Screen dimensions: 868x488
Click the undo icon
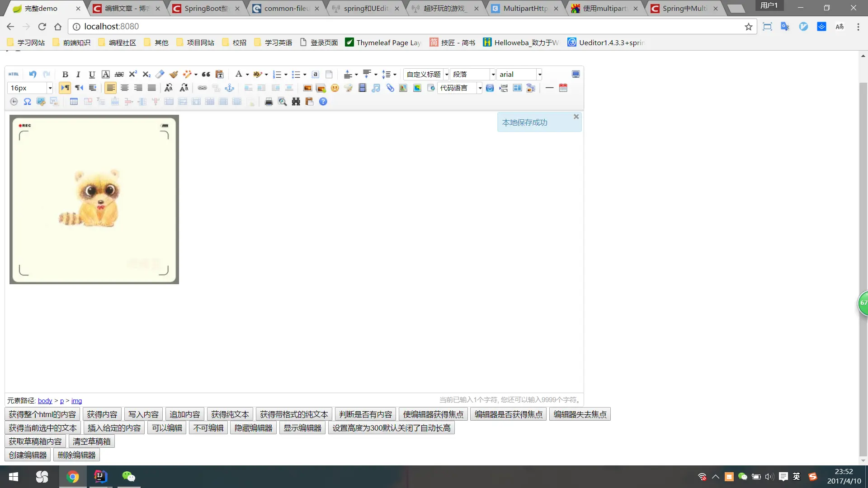click(x=33, y=74)
